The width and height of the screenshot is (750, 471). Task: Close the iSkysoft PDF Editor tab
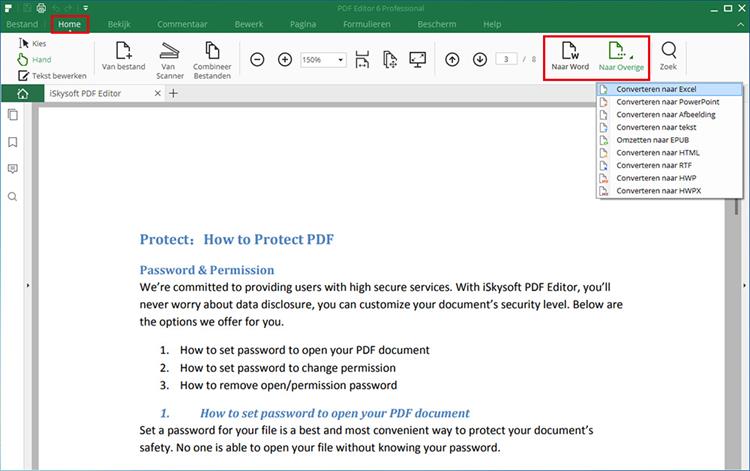click(x=157, y=93)
